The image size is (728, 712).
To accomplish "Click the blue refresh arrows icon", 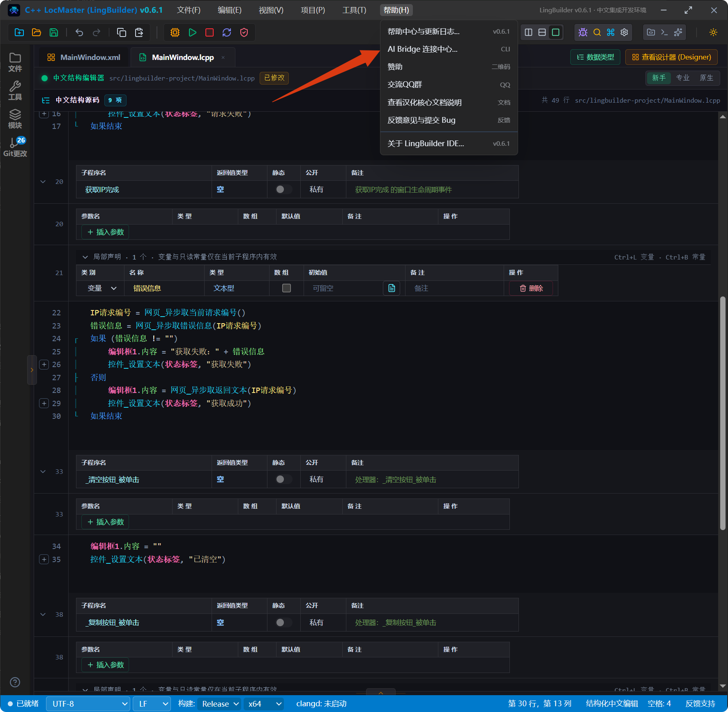I will [x=227, y=32].
